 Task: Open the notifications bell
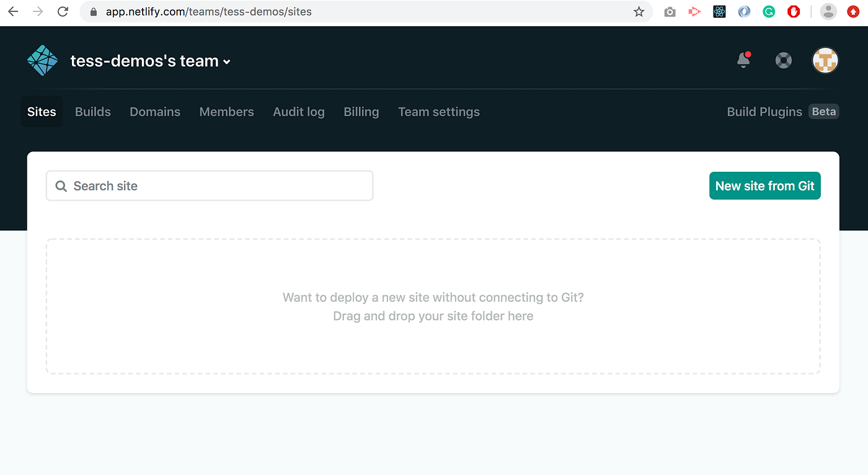pos(743,60)
